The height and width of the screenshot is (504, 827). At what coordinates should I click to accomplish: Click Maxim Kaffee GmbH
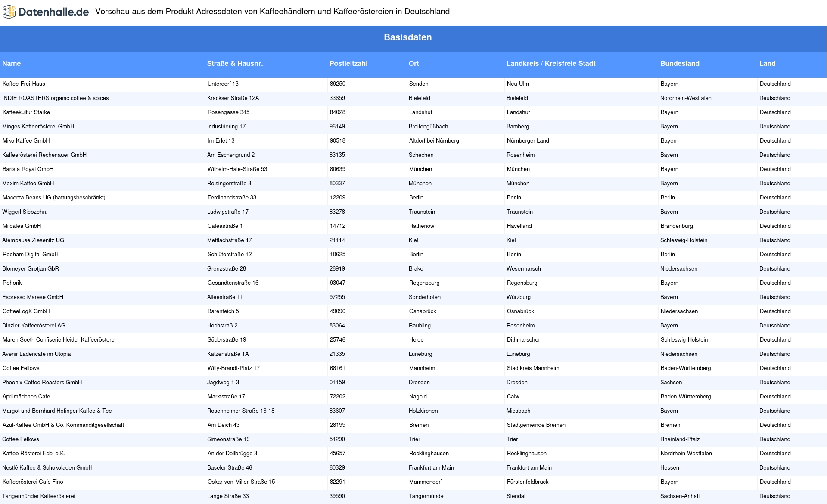pos(28,184)
